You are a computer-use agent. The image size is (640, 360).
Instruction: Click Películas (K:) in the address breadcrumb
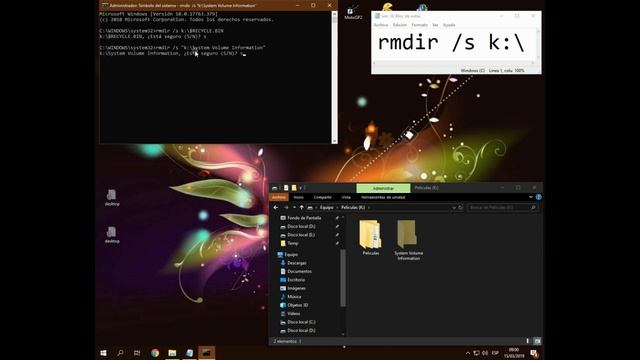click(353, 207)
